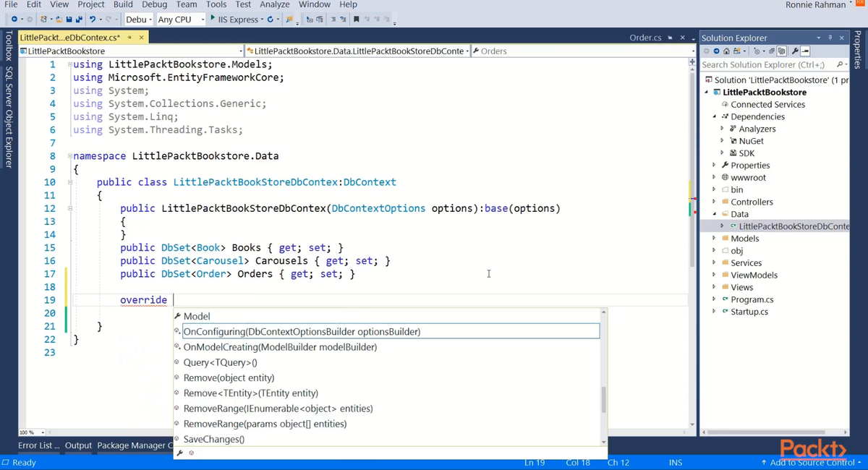Pin the LittlePacktBookStoreDbContex.cs tab

(x=129, y=37)
